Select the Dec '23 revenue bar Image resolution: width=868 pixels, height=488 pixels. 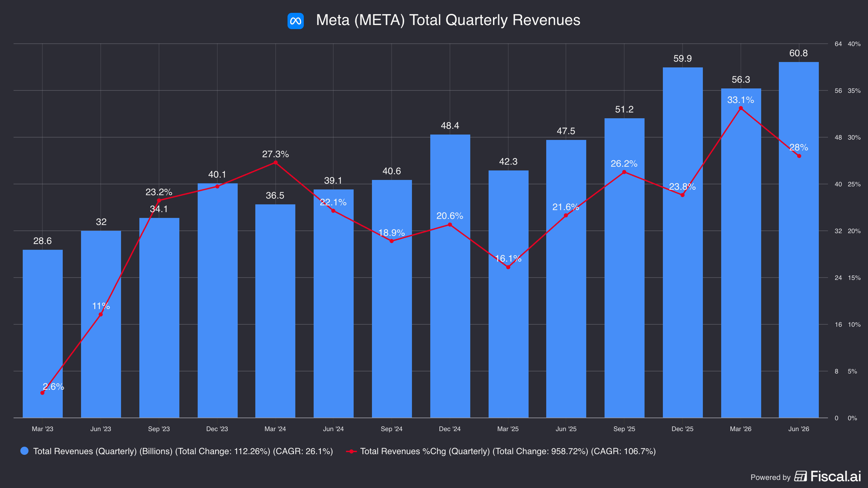point(218,301)
